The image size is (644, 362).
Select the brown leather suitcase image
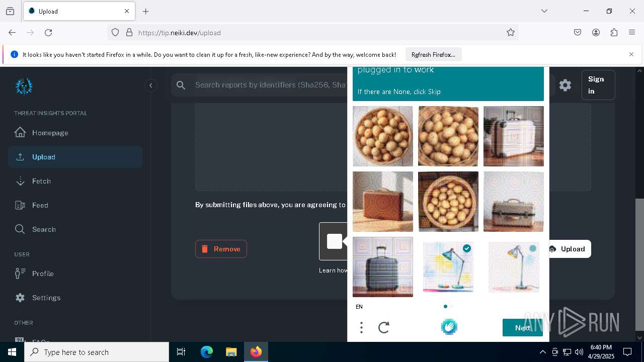click(383, 202)
